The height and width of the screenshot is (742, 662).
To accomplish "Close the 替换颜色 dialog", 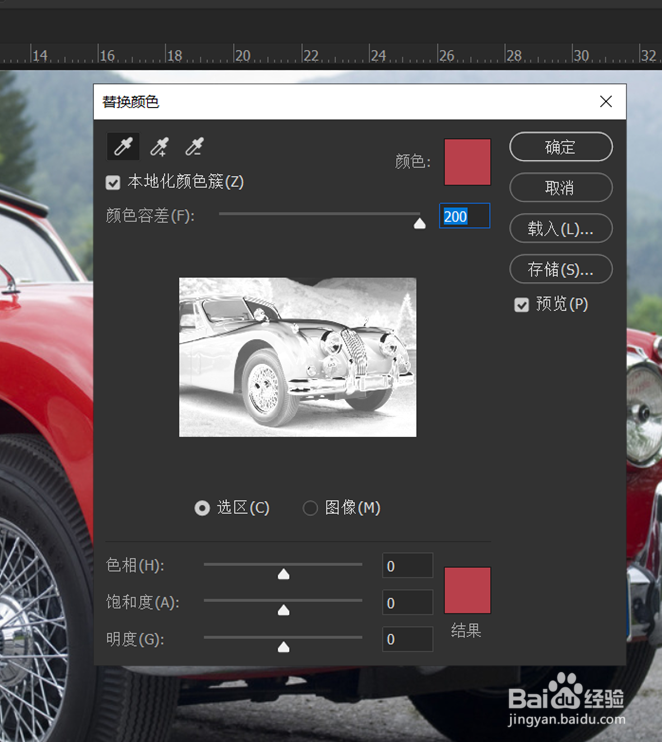I will (606, 102).
